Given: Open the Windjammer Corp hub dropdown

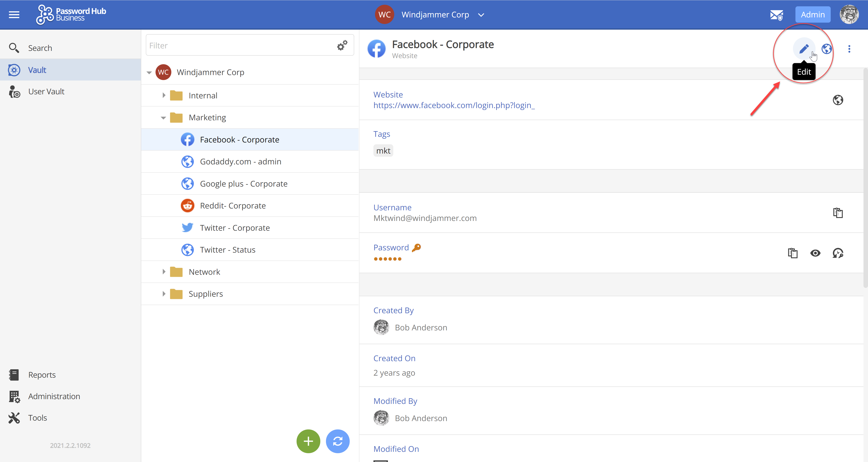Looking at the screenshot, I should point(481,15).
